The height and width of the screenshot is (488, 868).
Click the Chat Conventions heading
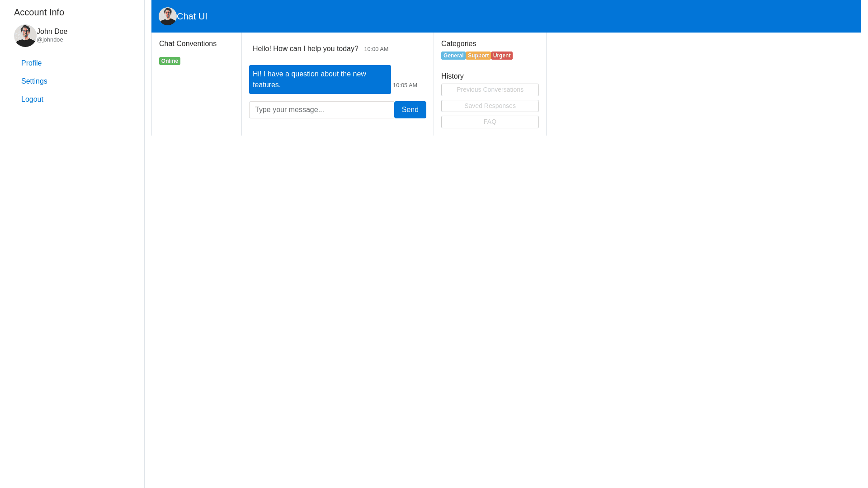tap(188, 44)
